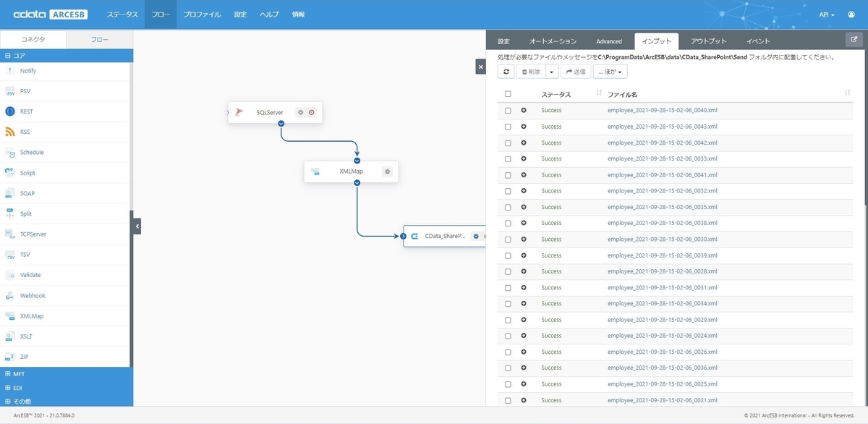Select the Split connector icon

pos(10,213)
